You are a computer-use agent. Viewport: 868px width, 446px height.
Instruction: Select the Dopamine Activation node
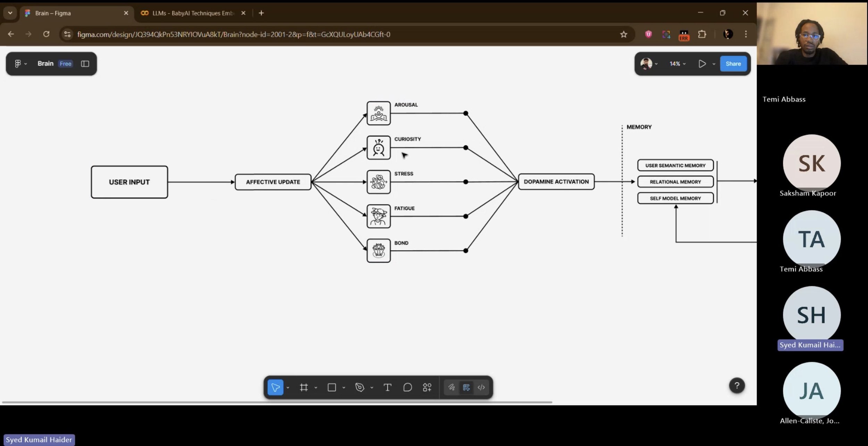tap(556, 182)
